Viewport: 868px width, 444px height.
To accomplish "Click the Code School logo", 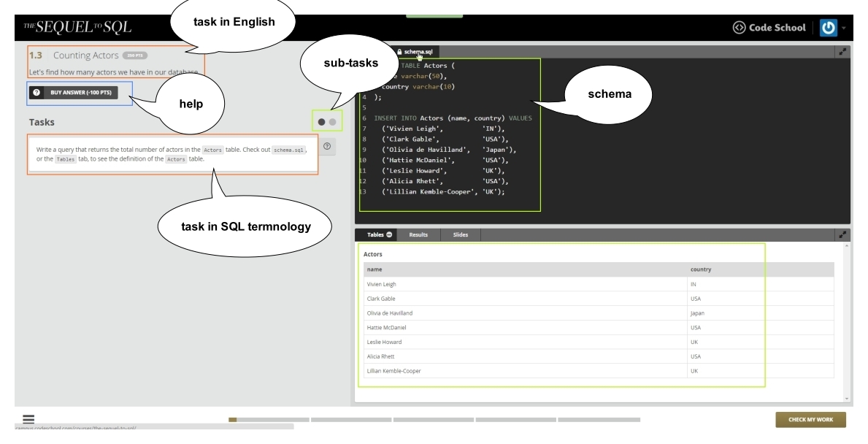I will click(769, 27).
